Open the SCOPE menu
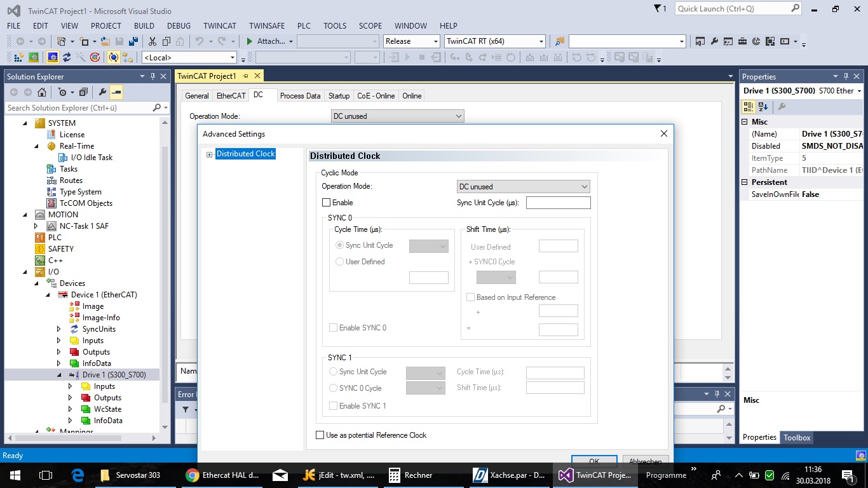Viewport: 868px width, 488px height. click(370, 26)
